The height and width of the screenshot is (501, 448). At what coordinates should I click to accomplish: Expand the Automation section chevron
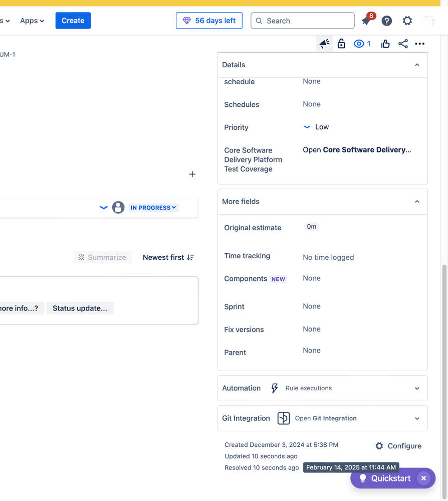(417, 388)
